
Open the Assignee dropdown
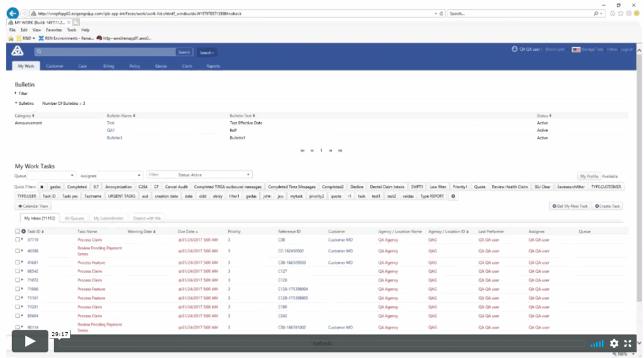[119, 175]
